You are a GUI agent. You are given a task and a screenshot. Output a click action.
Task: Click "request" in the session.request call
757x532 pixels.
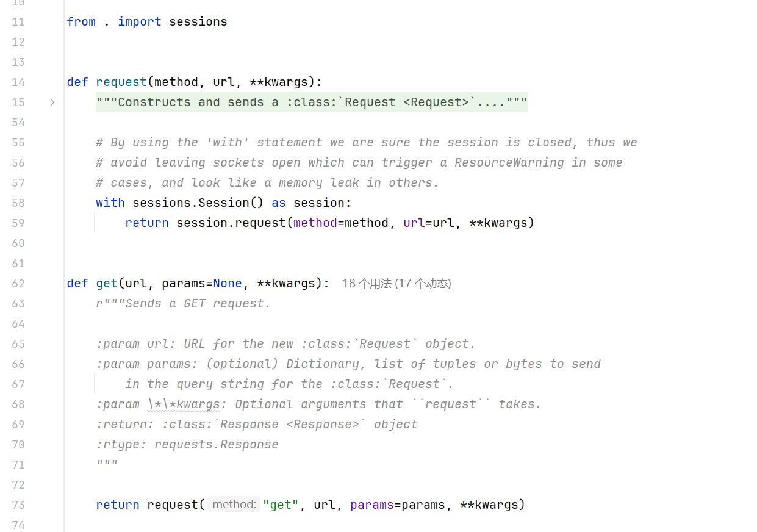click(260, 223)
